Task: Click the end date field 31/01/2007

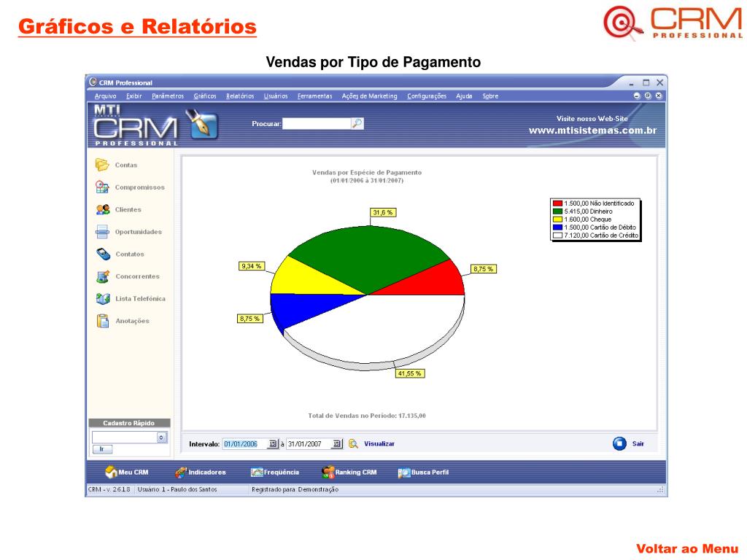Action: (x=309, y=444)
